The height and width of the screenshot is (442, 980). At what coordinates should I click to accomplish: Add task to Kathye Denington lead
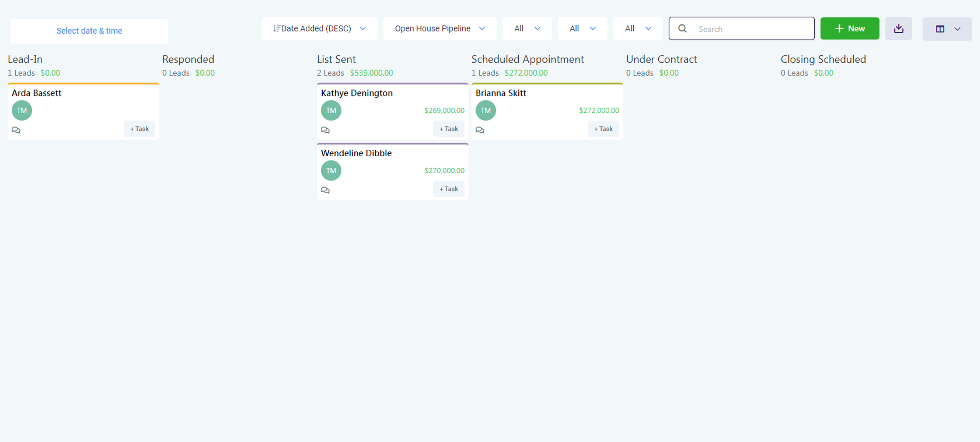(448, 129)
